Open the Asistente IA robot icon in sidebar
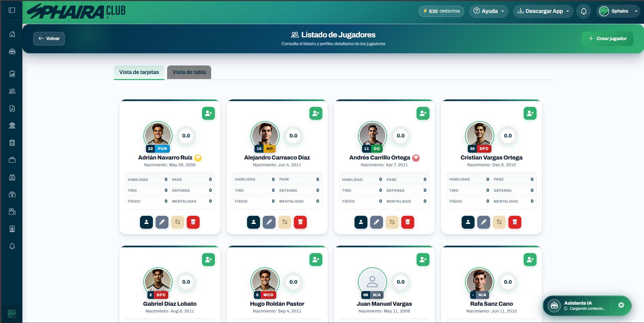The image size is (644, 323). click(12, 52)
